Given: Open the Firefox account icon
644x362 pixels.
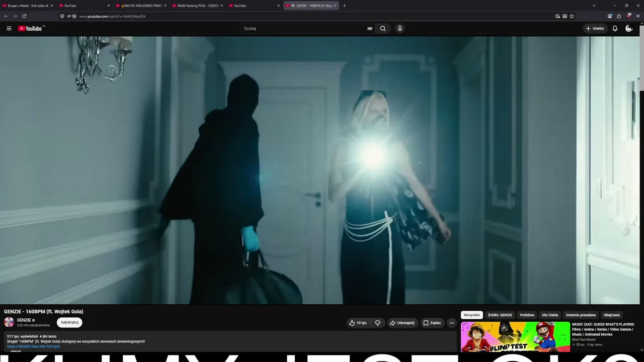Looking at the screenshot, I should [610, 16].
